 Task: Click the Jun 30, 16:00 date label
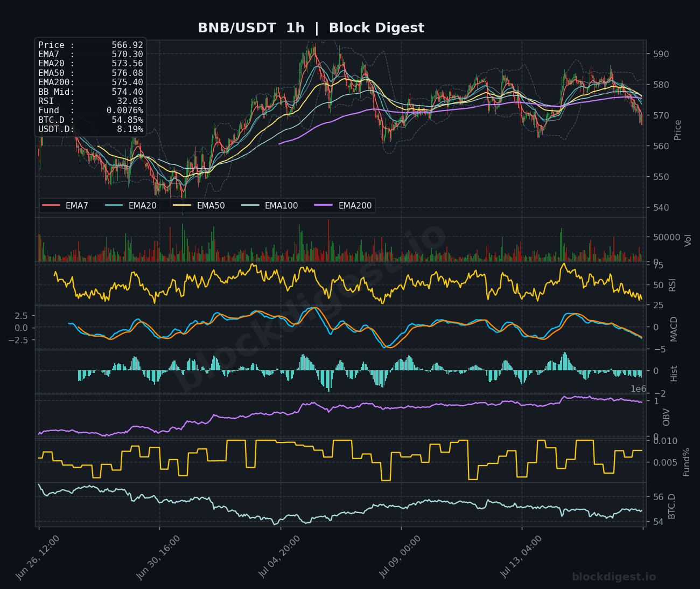click(158, 558)
